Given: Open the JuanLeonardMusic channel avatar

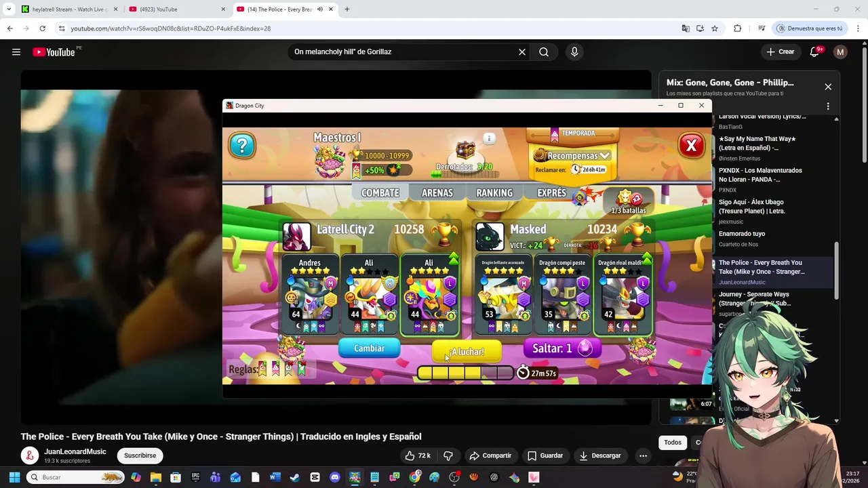Looking at the screenshot, I should tap(29, 455).
